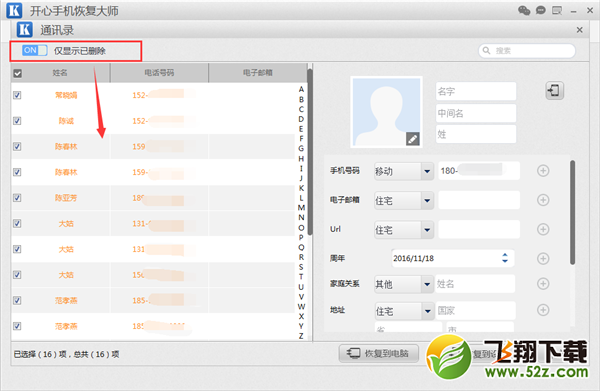Click the 国家 address input field
600x391 pixels.
click(x=475, y=310)
